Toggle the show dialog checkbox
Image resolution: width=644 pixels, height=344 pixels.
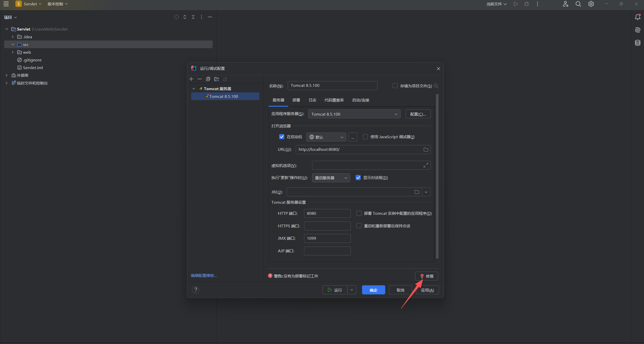point(358,178)
